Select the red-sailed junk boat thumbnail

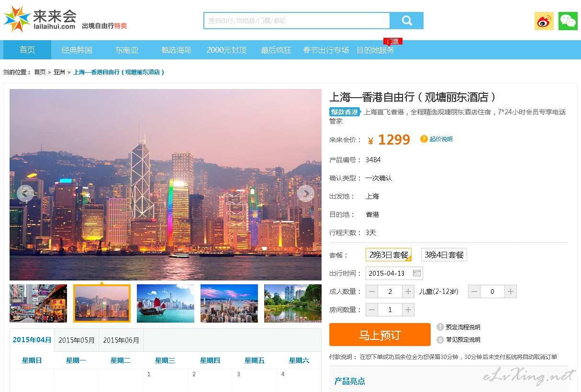[x=166, y=303]
